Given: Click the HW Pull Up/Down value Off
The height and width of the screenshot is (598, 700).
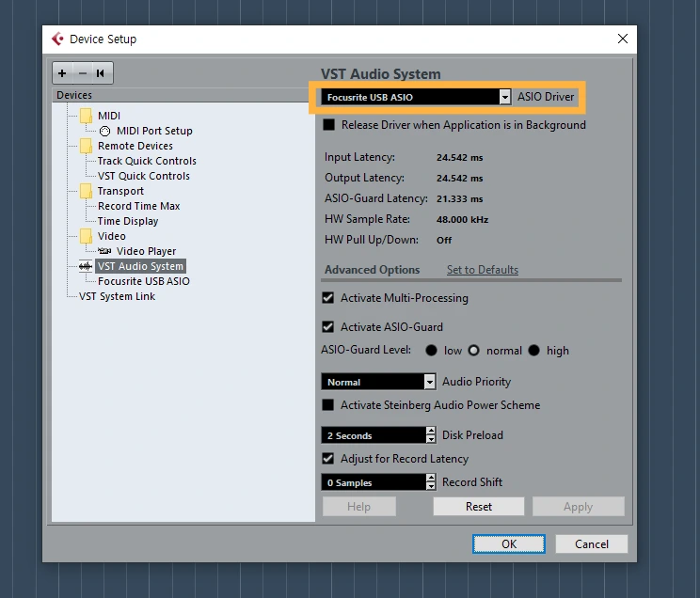Looking at the screenshot, I should coord(444,240).
